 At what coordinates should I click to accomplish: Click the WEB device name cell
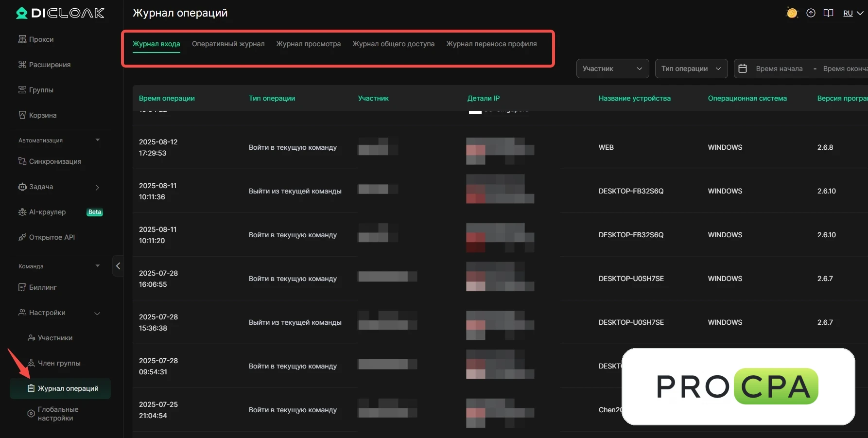(x=606, y=147)
